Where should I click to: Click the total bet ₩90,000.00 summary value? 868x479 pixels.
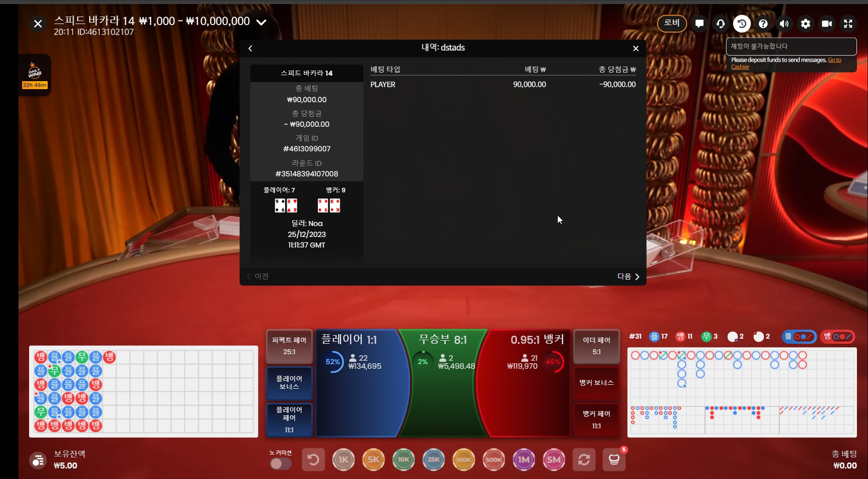coord(307,100)
